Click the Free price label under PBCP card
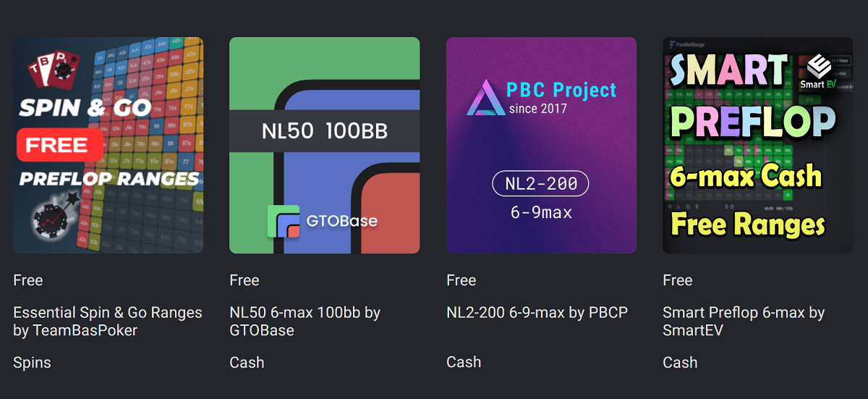The width and height of the screenshot is (868, 399). 461,280
